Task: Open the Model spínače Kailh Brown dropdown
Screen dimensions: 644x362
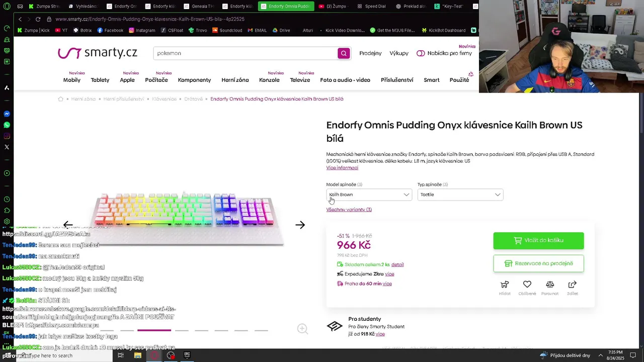Action: (x=369, y=195)
